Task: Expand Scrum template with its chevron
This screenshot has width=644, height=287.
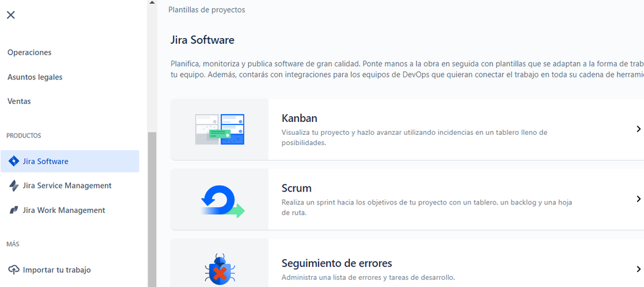Action: click(x=638, y=199)
